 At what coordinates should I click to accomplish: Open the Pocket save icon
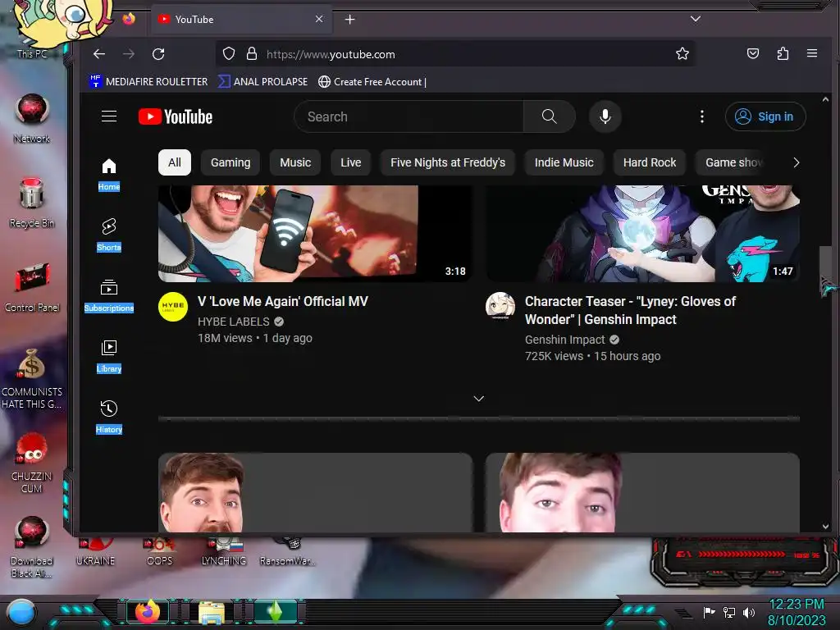(x=753, y=53)
